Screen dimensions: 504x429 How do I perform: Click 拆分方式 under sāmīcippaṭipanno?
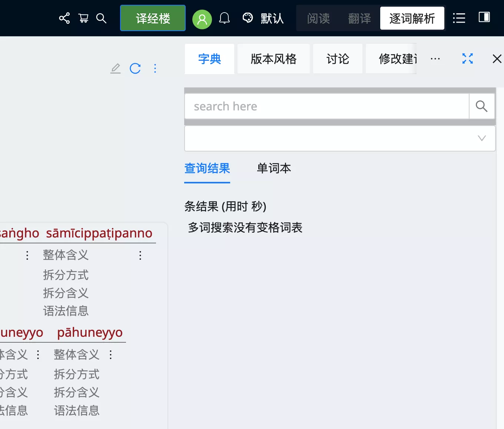pos(66,275)
